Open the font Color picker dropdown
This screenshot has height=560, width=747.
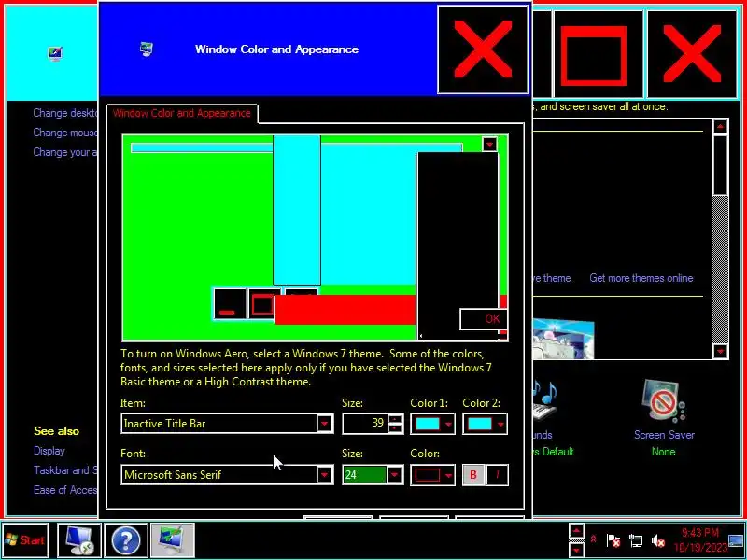click(432, 475)
